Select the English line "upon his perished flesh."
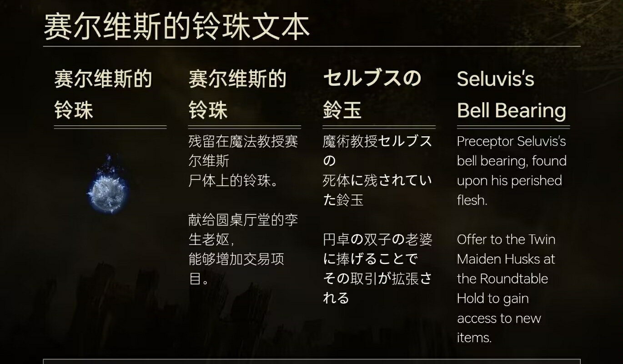Image resolution: width=623 pixels, height=364 pixels. pyautogui.click(x=509, y=190)
